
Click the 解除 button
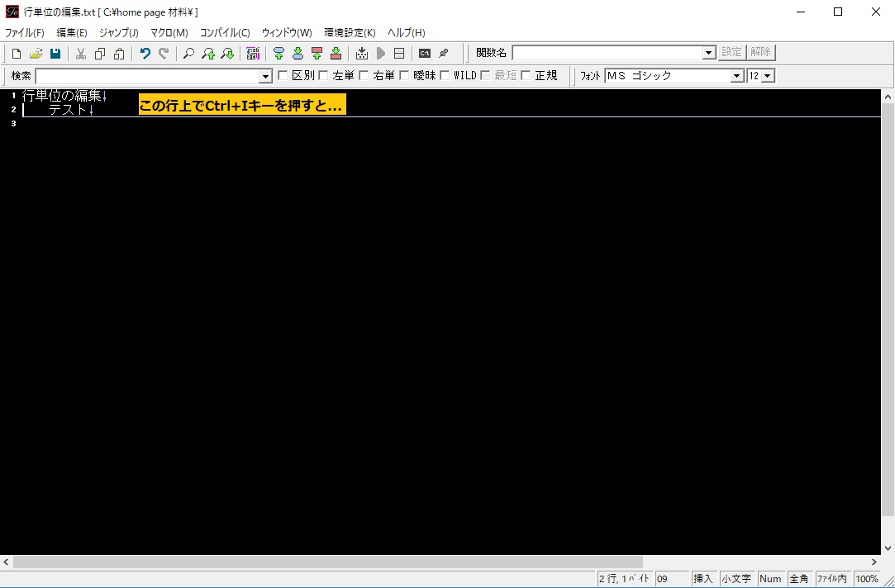[761, 52]
